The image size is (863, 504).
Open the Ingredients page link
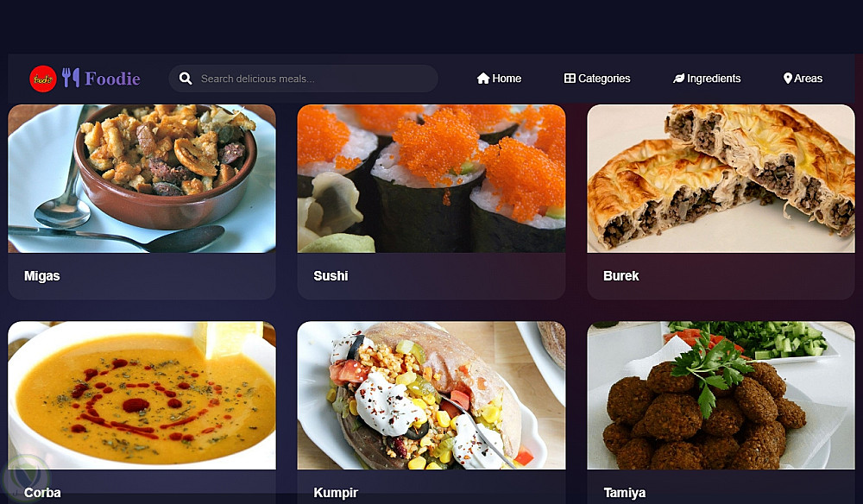(x=707, y=79)
